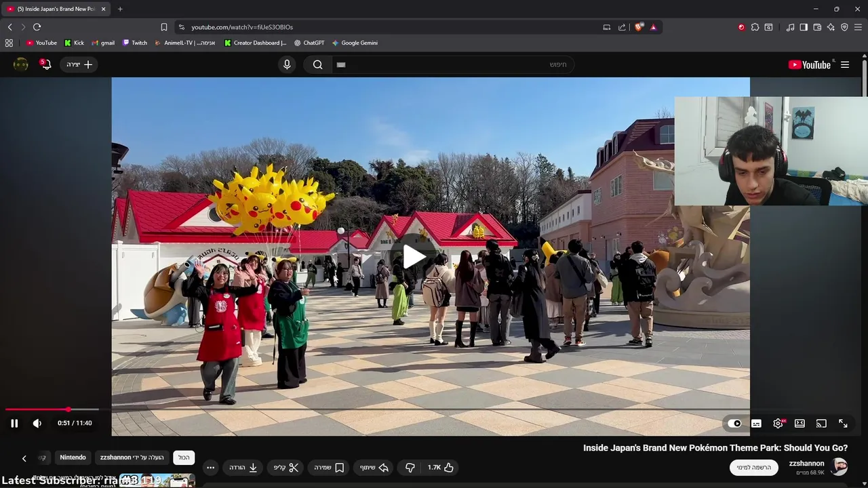Open a new browser tab with plus
868x488 pixels.
point(120,9)
